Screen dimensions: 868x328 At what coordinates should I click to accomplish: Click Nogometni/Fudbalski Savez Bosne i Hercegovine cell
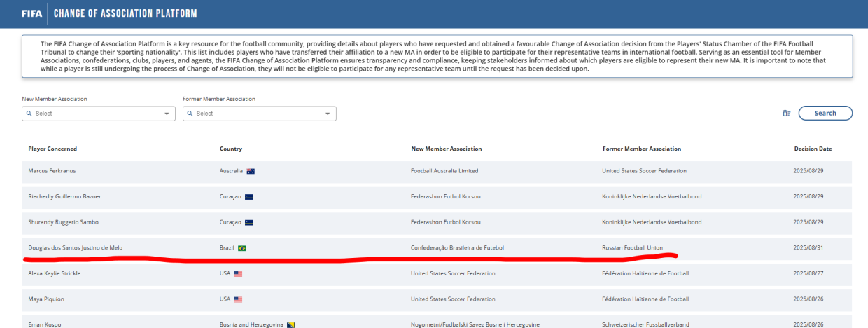(475, 325)
